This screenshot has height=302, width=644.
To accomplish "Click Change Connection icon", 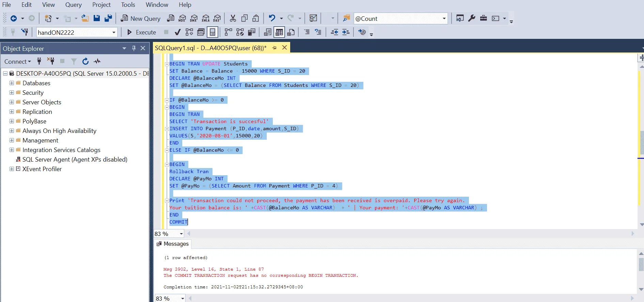I will click(25, 32).
